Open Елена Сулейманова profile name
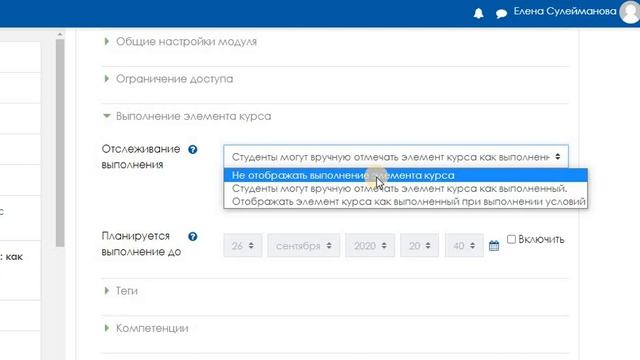 (x=565, y=11)
